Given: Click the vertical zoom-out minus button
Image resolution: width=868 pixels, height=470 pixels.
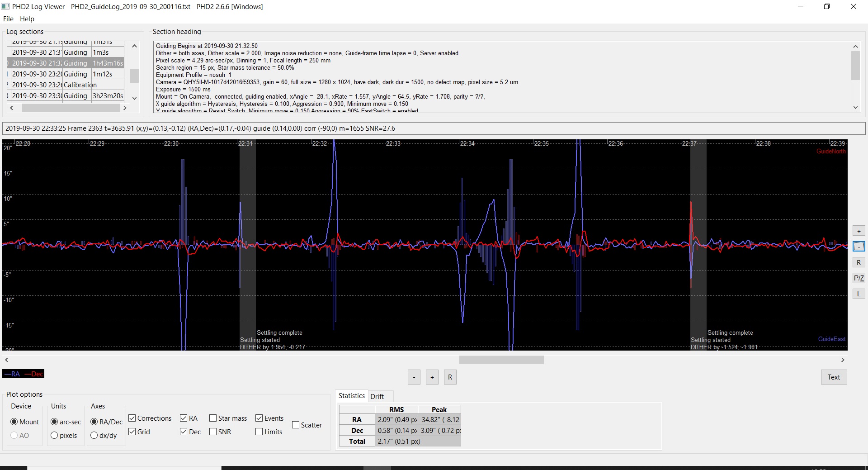Looking at the screenshot, I should [x=859, y=247].
